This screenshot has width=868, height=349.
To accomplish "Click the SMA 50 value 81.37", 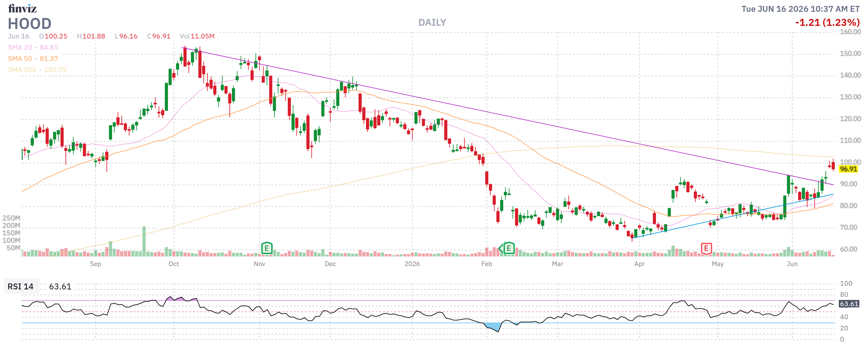I will tap(49, 59).
